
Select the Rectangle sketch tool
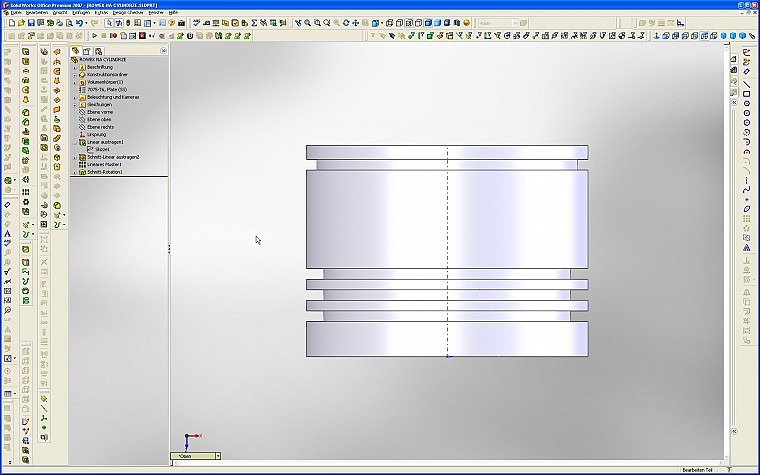point(747,94)
